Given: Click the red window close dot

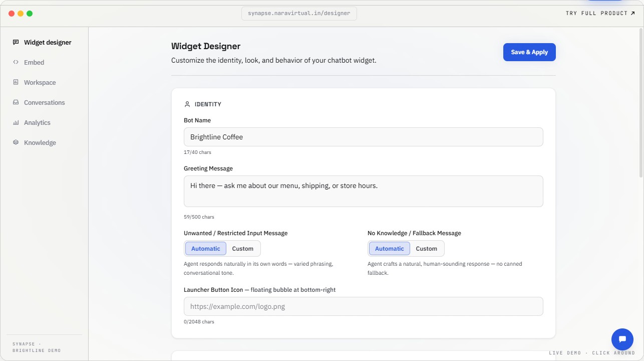Looking at the screenshot, I should [12, 14].
